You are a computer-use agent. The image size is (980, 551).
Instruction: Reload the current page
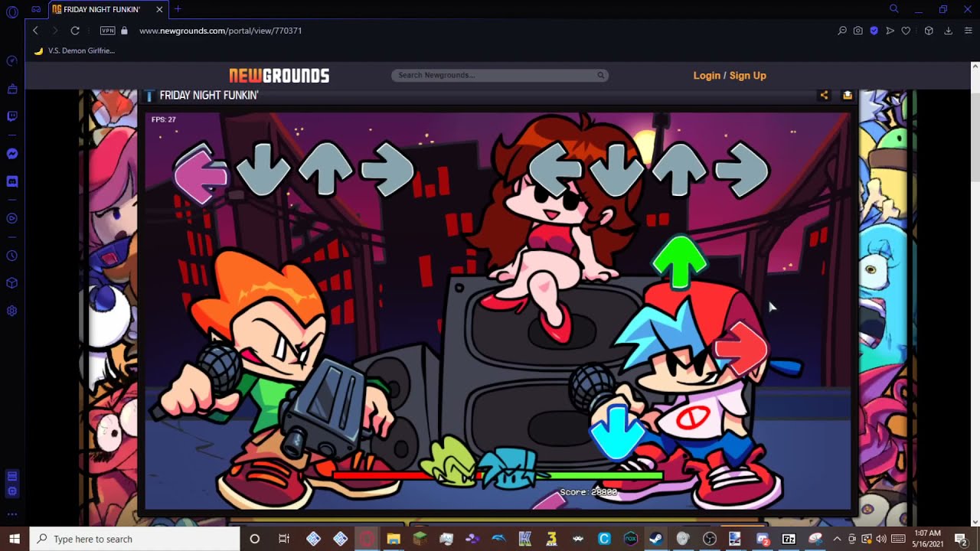point(75,31)
